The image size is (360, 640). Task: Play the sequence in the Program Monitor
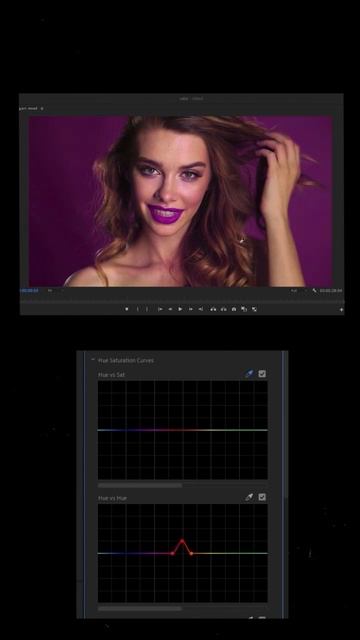pyautogui.click(x=180, y=309)
